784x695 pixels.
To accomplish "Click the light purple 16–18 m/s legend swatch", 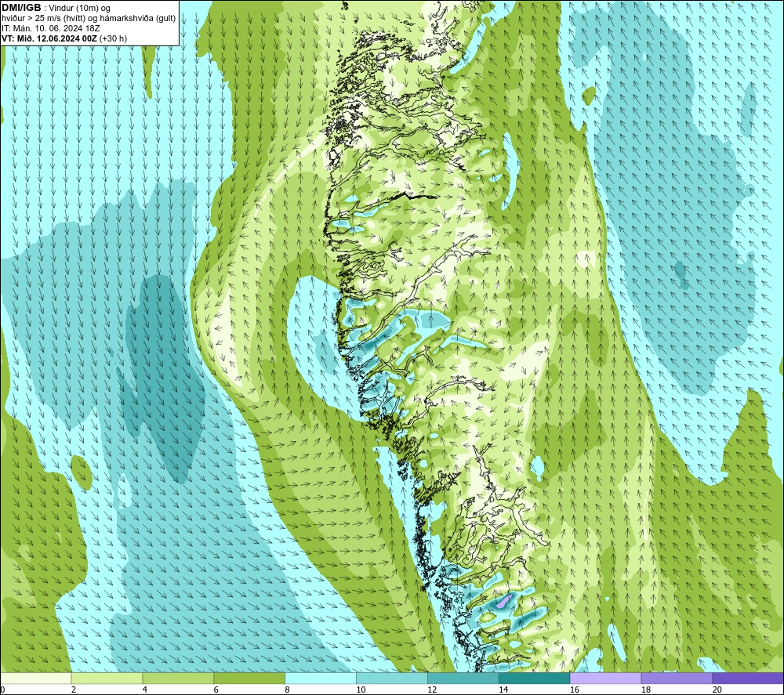I will pyautogui.click(x=605, y=678).
